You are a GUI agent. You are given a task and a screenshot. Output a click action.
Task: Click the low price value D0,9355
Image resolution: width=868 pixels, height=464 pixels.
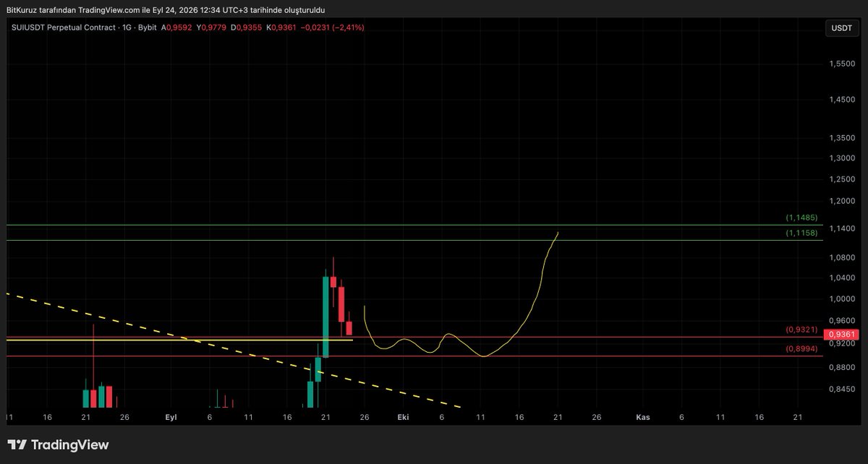[x=247, y=27]
